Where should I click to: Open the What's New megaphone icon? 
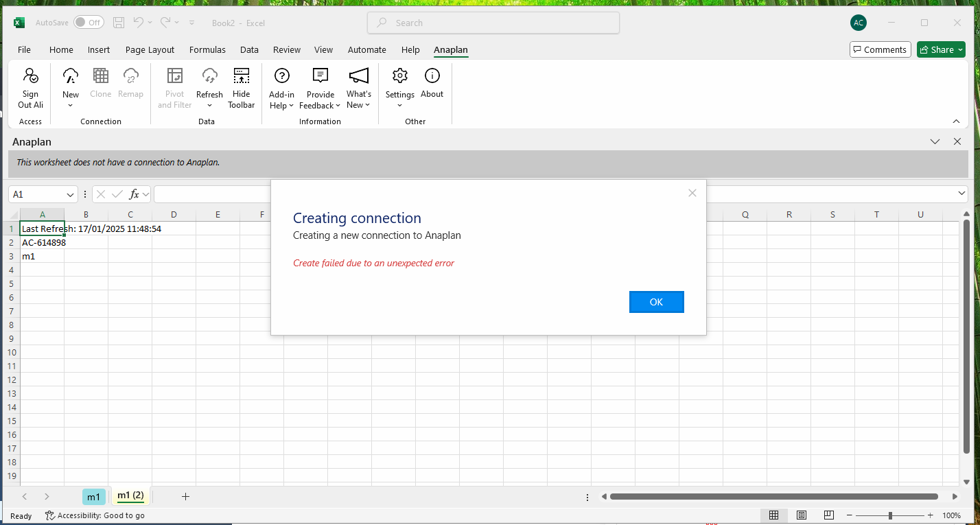358,76
